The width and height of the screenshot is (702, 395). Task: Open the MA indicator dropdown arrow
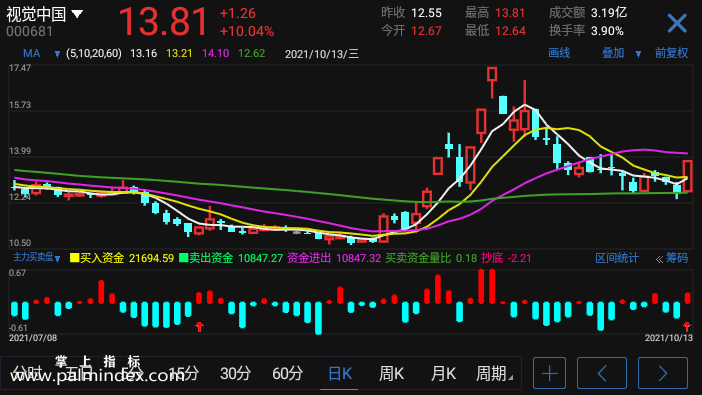pyautogui.click(x=57, y=54)
